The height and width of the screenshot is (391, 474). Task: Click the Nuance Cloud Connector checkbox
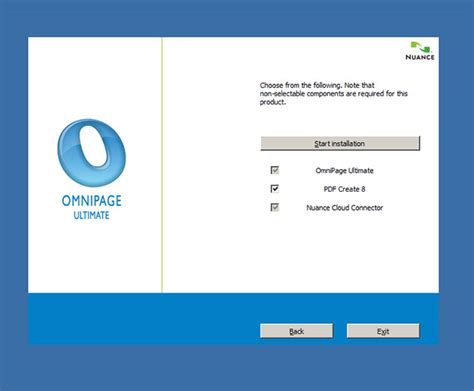click(275, 208)
